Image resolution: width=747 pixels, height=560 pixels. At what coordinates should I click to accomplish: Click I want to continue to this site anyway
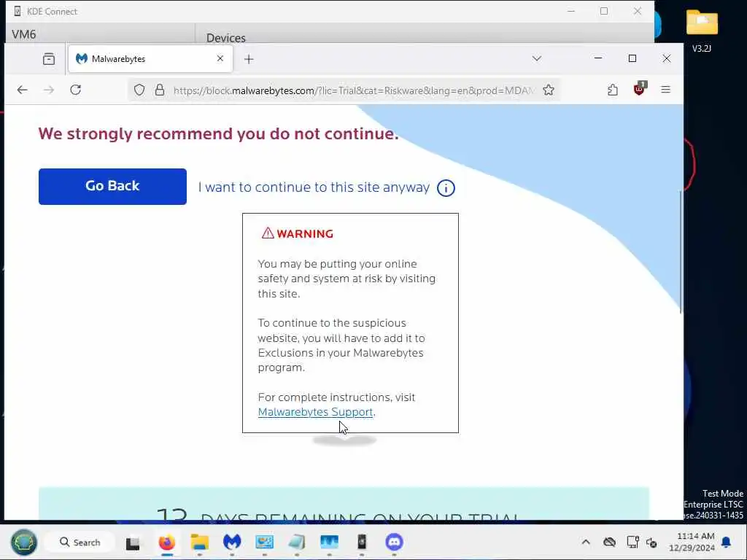click(314, 187)
